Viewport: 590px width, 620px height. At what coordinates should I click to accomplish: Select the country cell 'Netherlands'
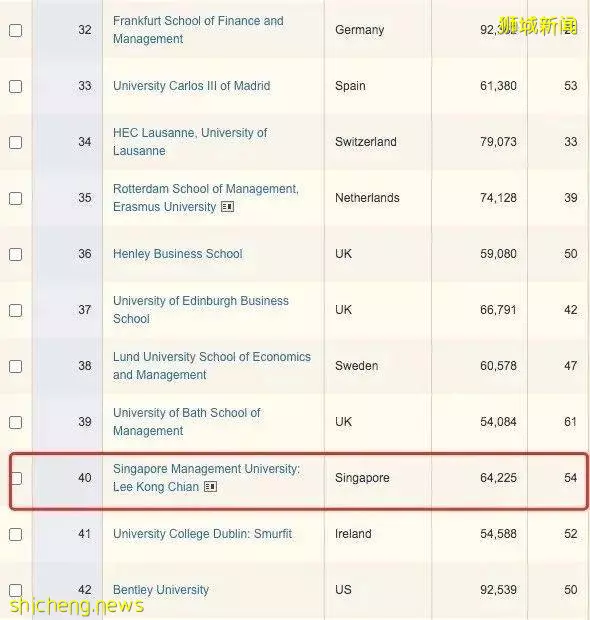pyautogui.click(x=367, y=198)
